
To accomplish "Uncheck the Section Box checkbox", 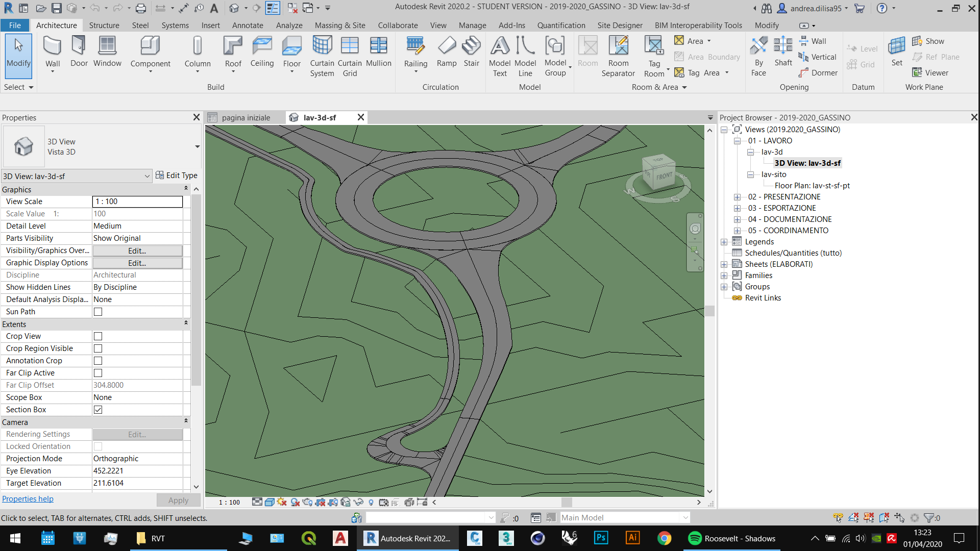I will [98, 410].
